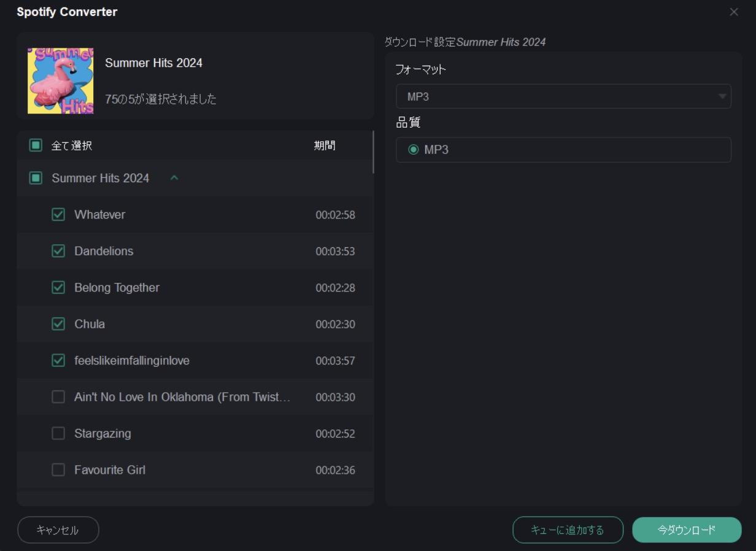Screen dimensions: 756x551
Task: Collapse the Summer Hits 2024 track list chevron
Action: pos(174,178)
